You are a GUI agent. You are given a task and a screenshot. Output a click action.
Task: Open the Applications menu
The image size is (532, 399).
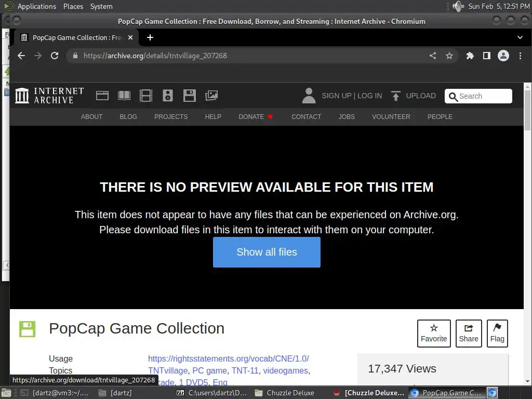coord(37,6)
